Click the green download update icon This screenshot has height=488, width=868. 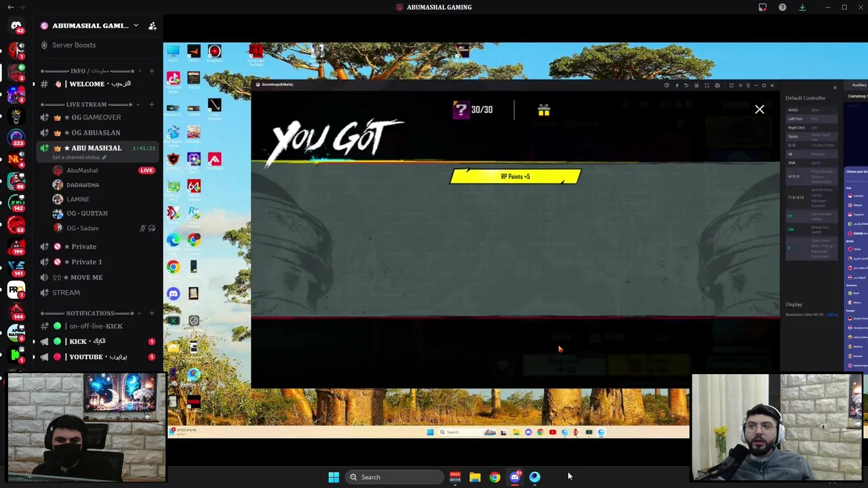coord(802,7)
